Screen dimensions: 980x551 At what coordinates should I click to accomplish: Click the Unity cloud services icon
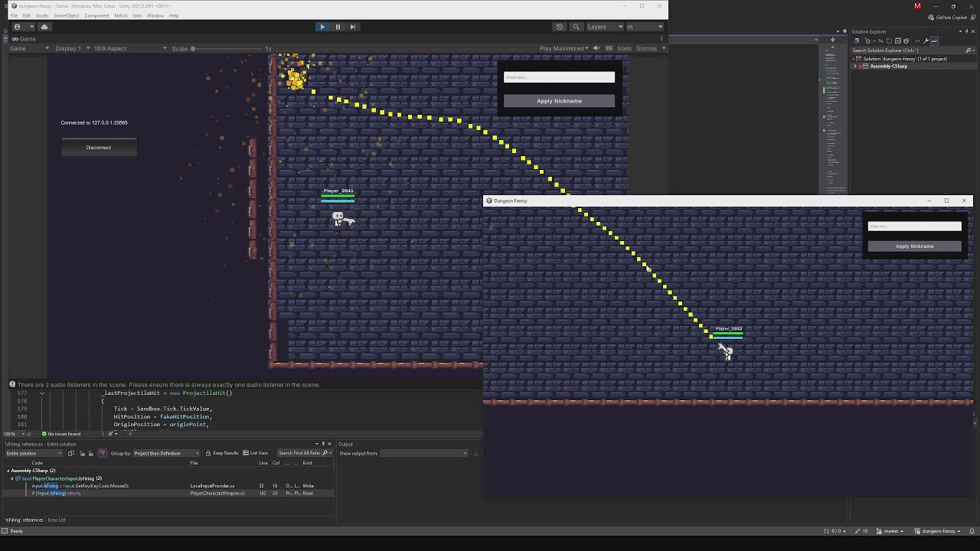pyautogui.click(x=44, y=27)
